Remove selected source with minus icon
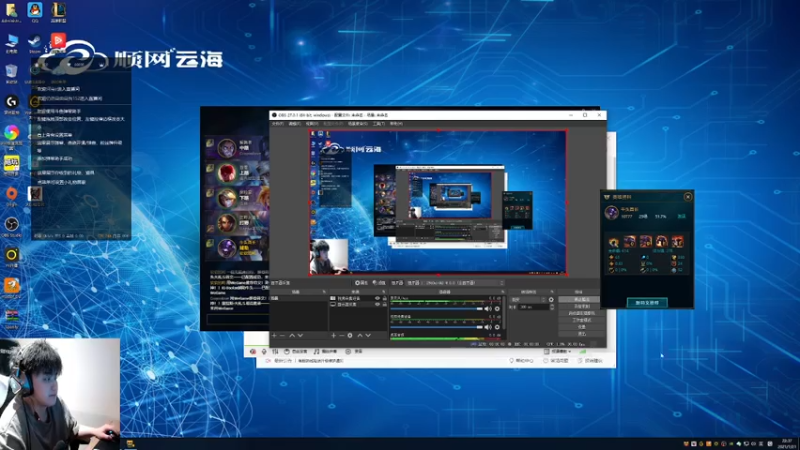 coord(341,335)
